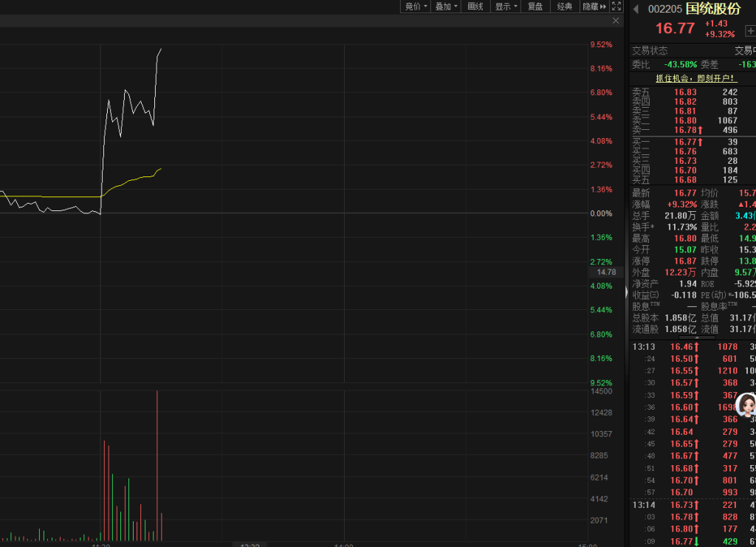The width and height of the screenshot is (756, 547).
Task: Click the stock name 国统股份
Action: 712,9
